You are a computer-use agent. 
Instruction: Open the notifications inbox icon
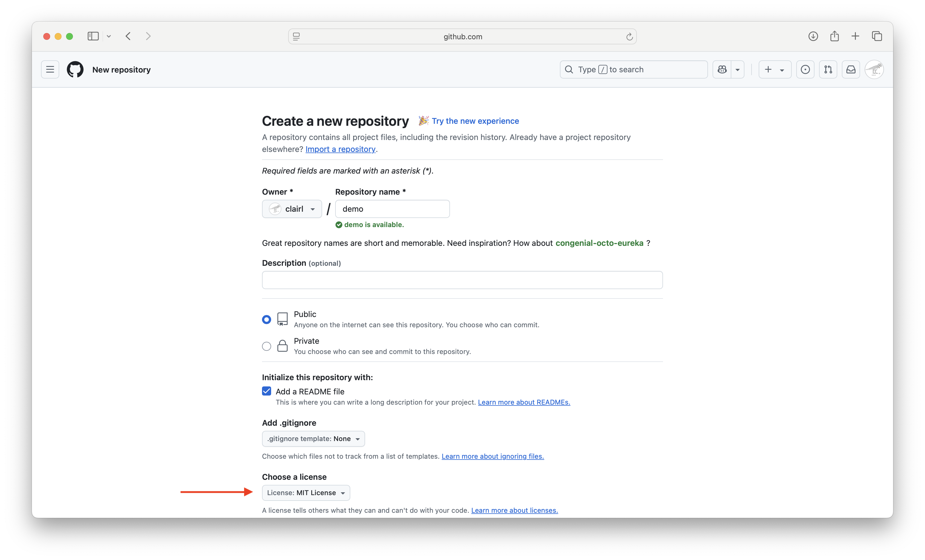pos(851,69)
